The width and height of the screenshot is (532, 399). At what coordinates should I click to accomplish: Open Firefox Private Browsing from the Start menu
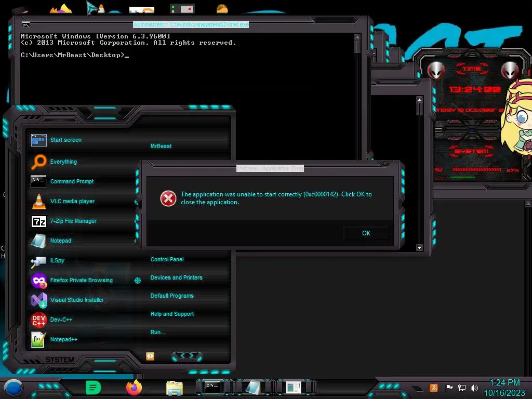[x=82, y=280]
